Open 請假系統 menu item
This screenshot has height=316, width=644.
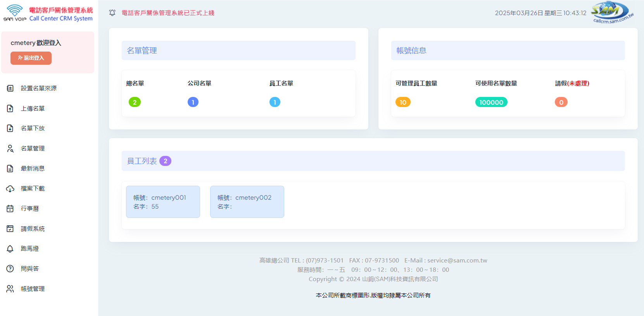tap(33, 229)
